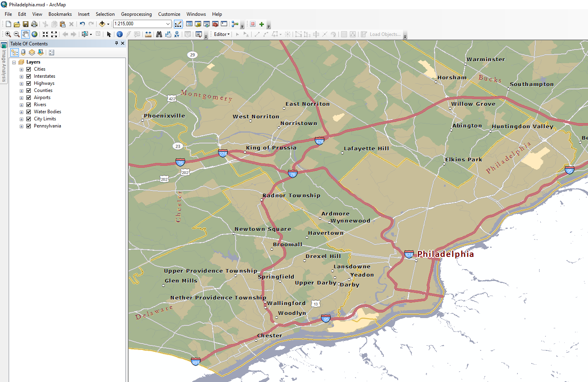Toggle the City Limits layer checkbox
588x382 pixels.
[28, 119]
